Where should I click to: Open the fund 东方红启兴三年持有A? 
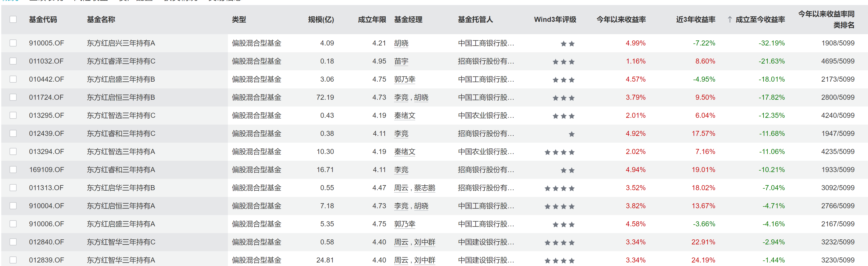121,43
